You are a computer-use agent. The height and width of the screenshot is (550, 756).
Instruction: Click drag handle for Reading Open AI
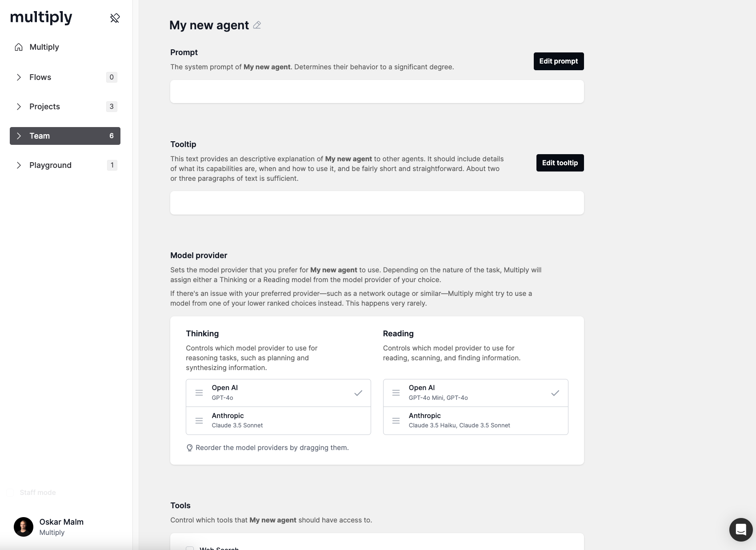click(396, 393)
